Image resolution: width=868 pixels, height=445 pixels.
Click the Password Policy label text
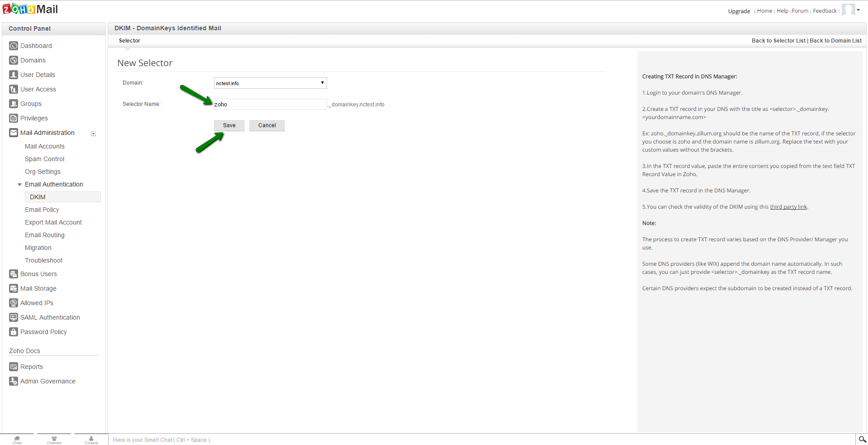click(43, 332)
